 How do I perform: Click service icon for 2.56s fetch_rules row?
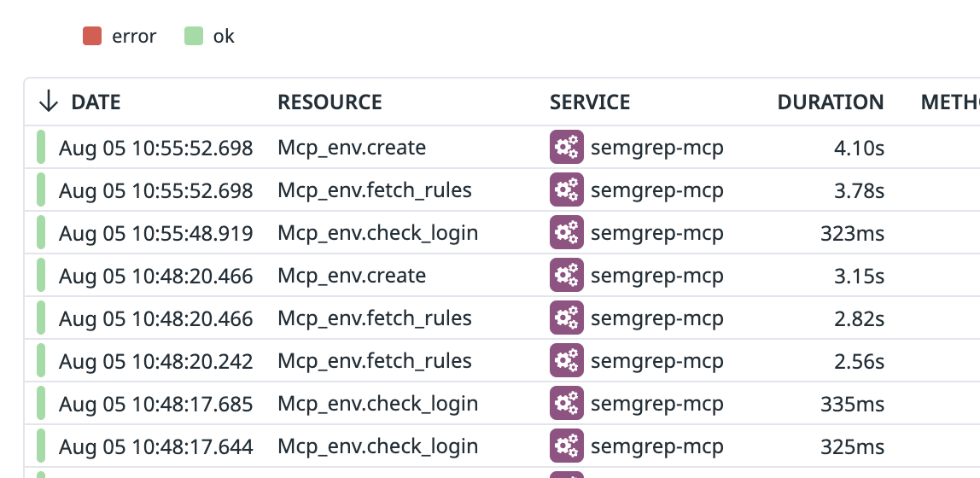click(x=566, y=361)
